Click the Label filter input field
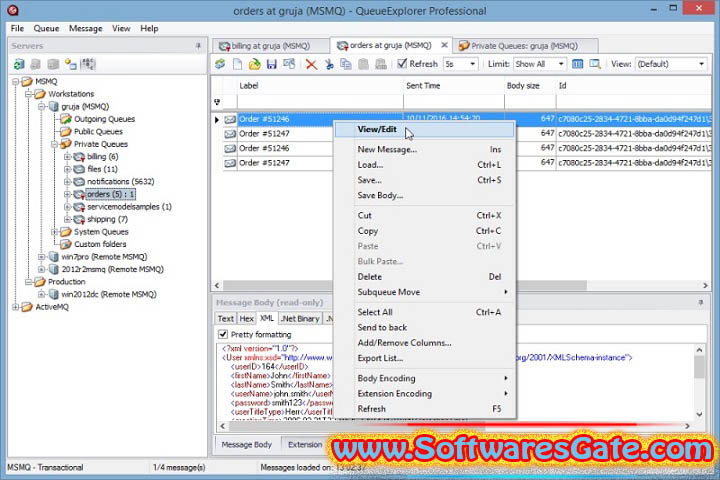Viewport: 720px width, 480px height. (320, 102)
